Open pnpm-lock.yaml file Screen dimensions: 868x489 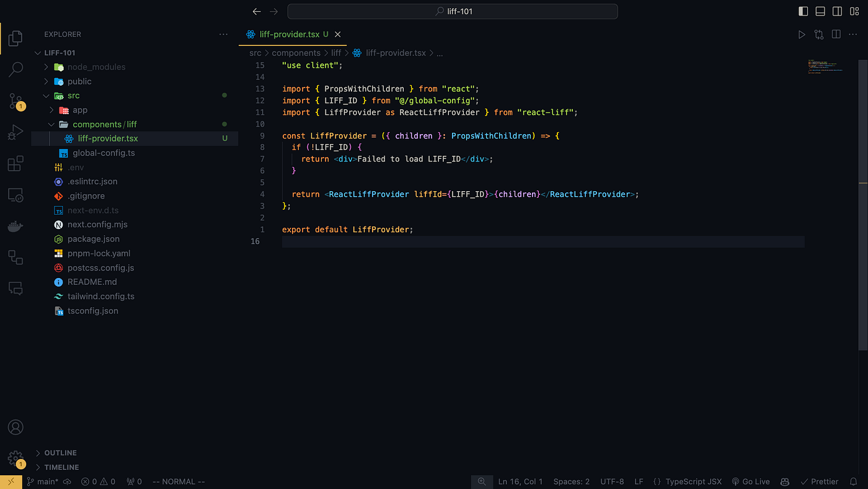[x=99, y=253]
